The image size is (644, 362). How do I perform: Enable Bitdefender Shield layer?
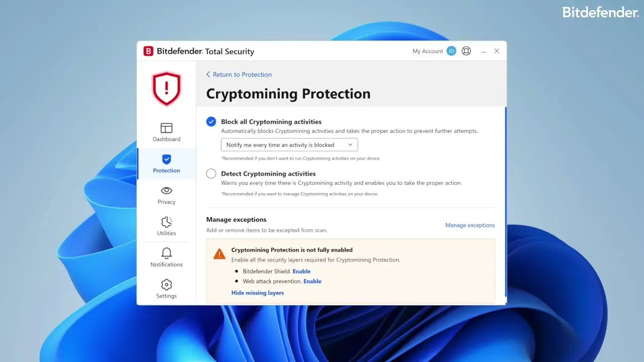(x=301, y=271)
